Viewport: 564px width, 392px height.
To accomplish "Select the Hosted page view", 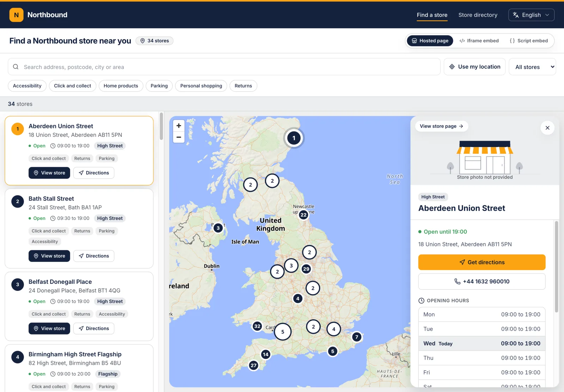I will [430, 41].
